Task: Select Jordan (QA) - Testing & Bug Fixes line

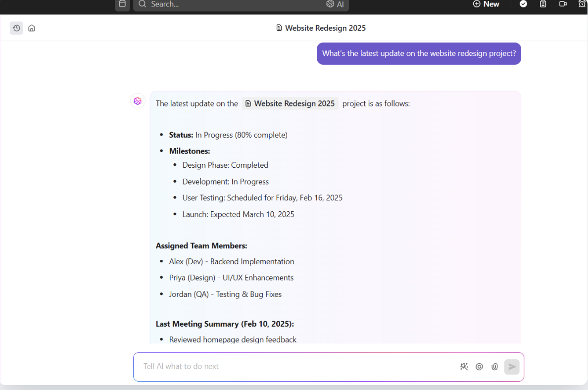Action: [225, 294]
